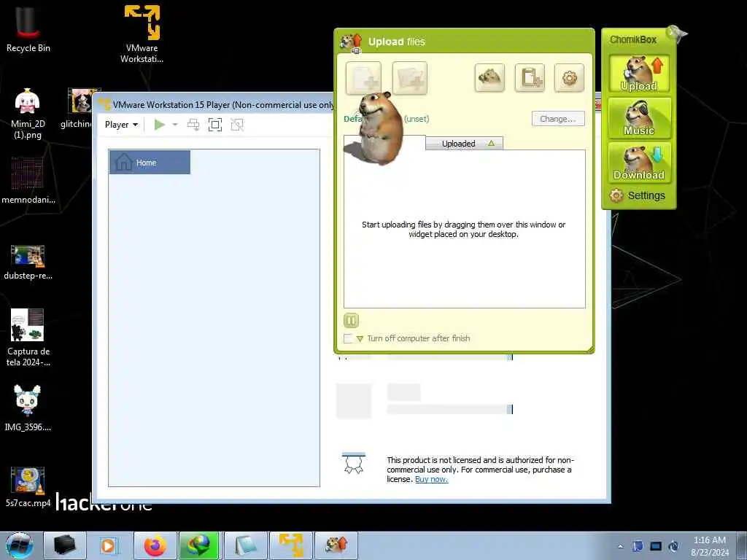Screen dimensions: 747x560
Task: Open the ChomikBox Upload widget button
Action: [639, 74]
